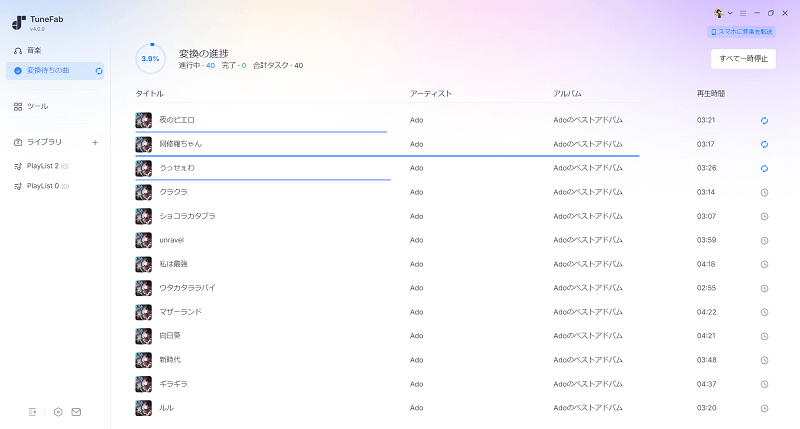Click waiting clock icon for クラクラ
800x429 pixels.
pyautogui.click(x=764, y=192)
